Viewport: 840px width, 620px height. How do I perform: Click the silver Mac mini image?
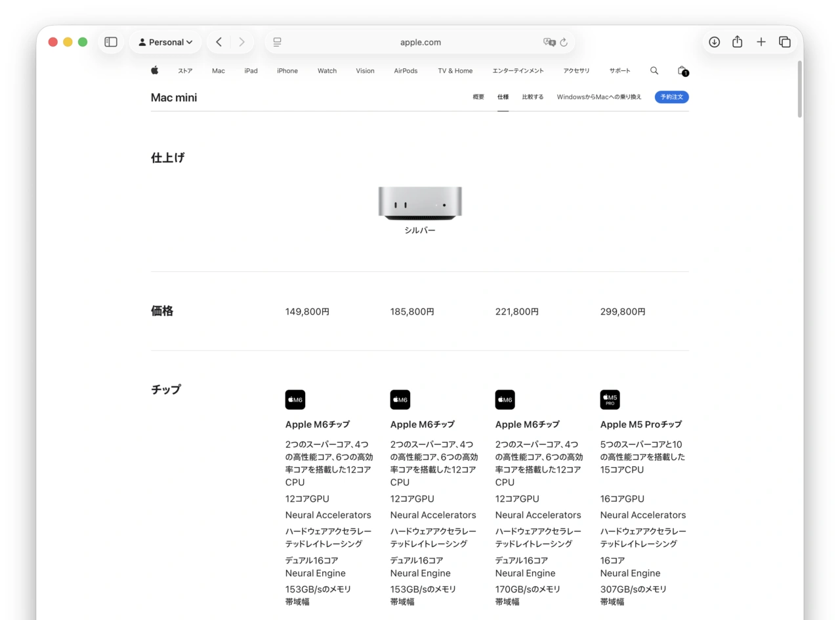(420, 203)
